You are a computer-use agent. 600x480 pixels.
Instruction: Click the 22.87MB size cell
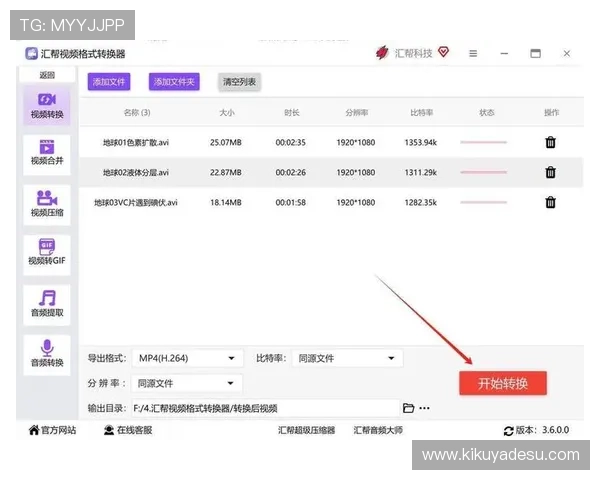[226, 173]
